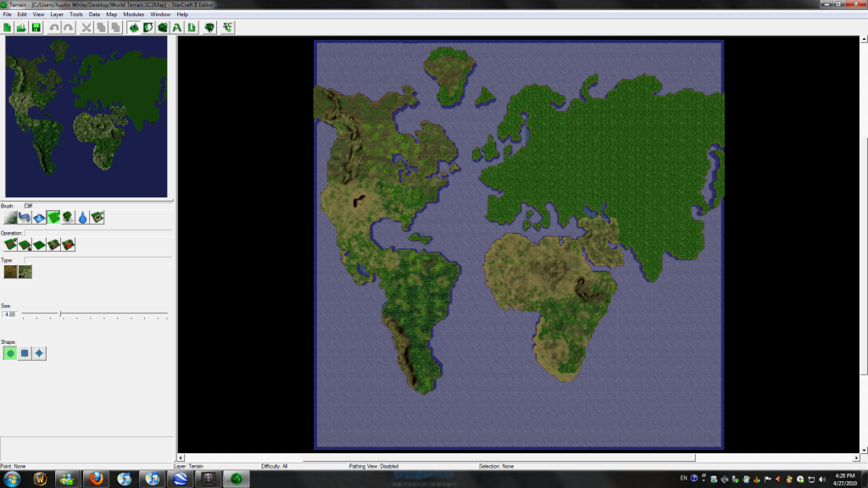Select the water drop brush

[82, 218]
